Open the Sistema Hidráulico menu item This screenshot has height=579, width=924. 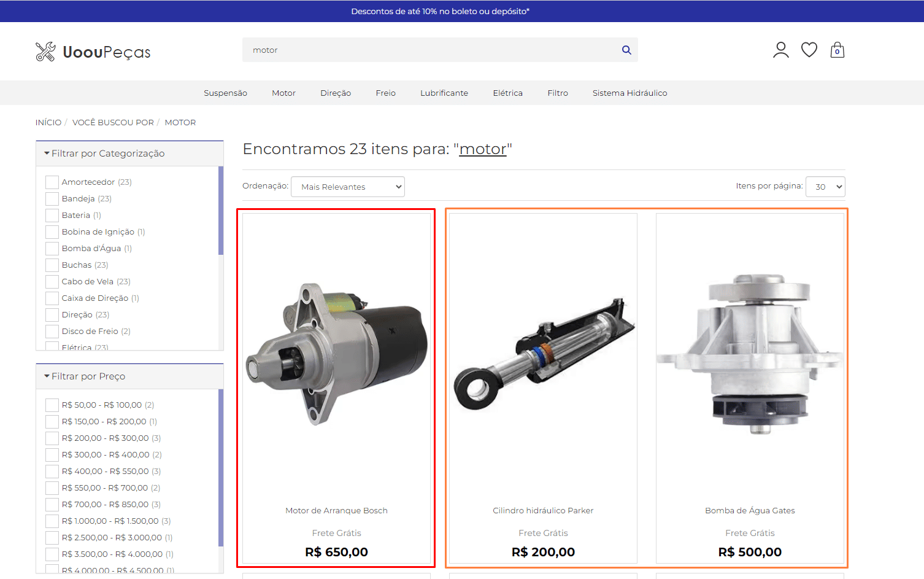(629, 93)
